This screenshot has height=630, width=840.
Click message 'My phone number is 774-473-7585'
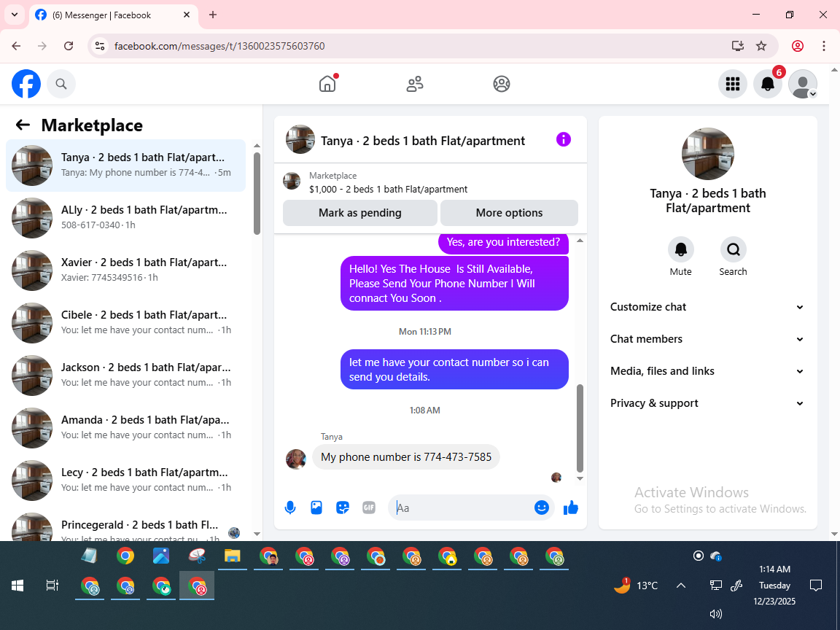tap(405, 457)
